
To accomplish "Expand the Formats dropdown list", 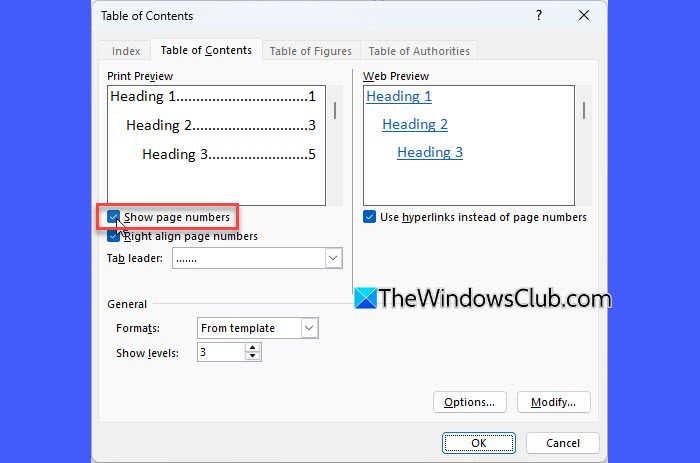I will [309, 328].
